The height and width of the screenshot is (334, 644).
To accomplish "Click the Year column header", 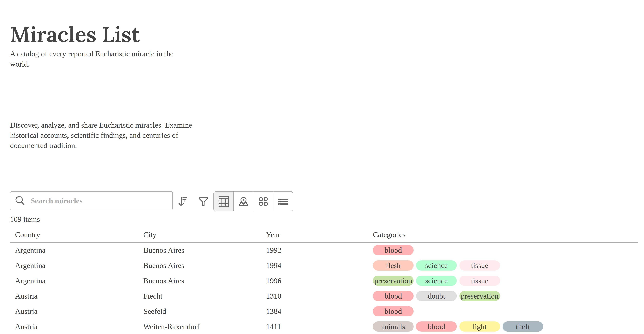I will coord(273,235).
